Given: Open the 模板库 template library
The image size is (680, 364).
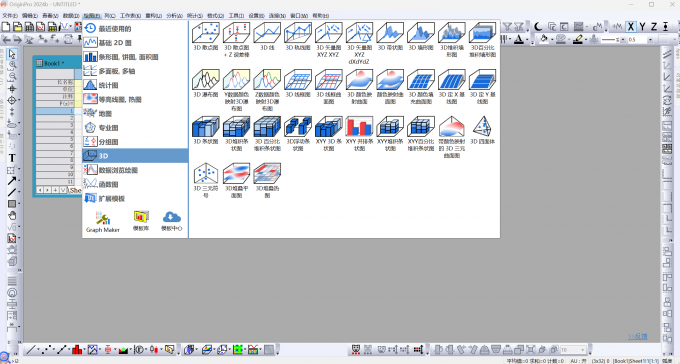Looking at the screenshot, I should (x=141, y=221).
